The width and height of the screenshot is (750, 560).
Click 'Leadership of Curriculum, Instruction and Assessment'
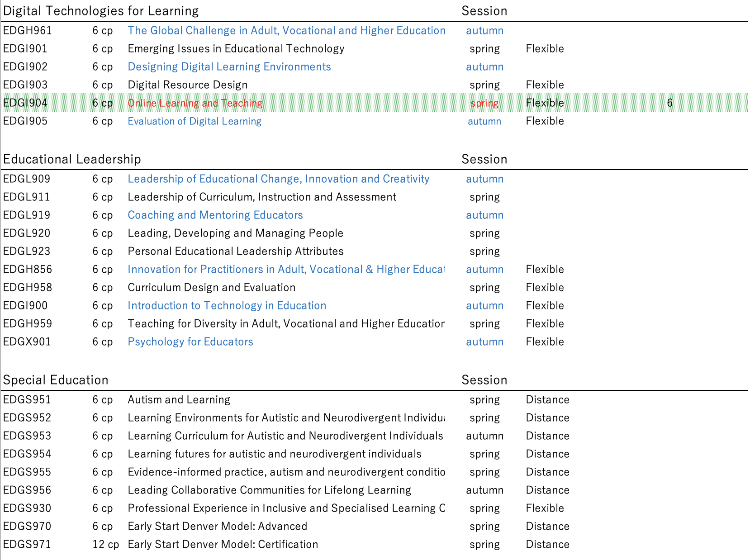(x=262, y=197)
